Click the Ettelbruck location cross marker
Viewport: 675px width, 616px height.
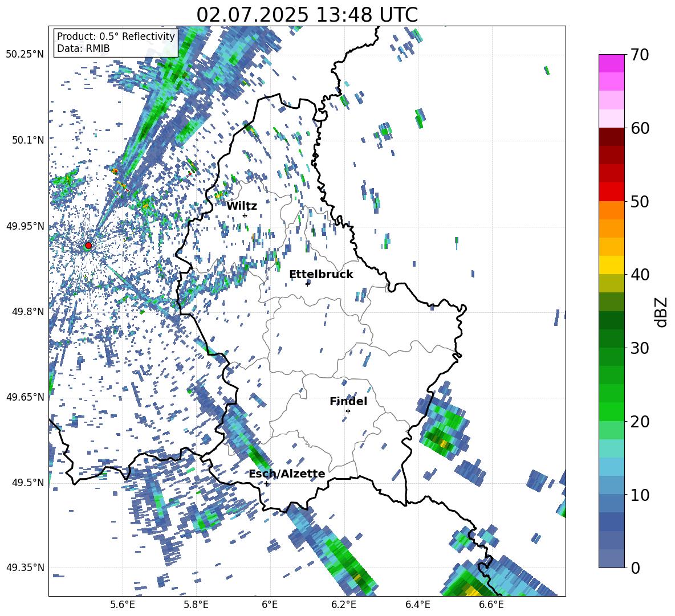click(307, 284)
